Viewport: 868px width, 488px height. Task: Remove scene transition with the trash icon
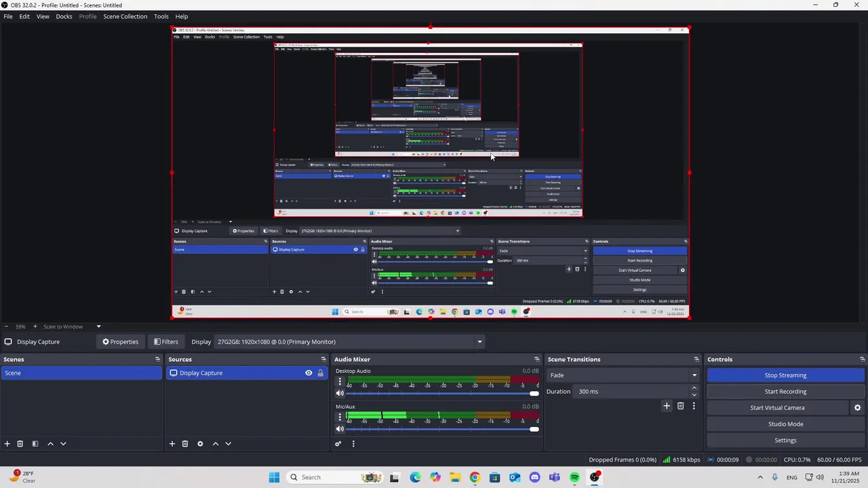681,406
